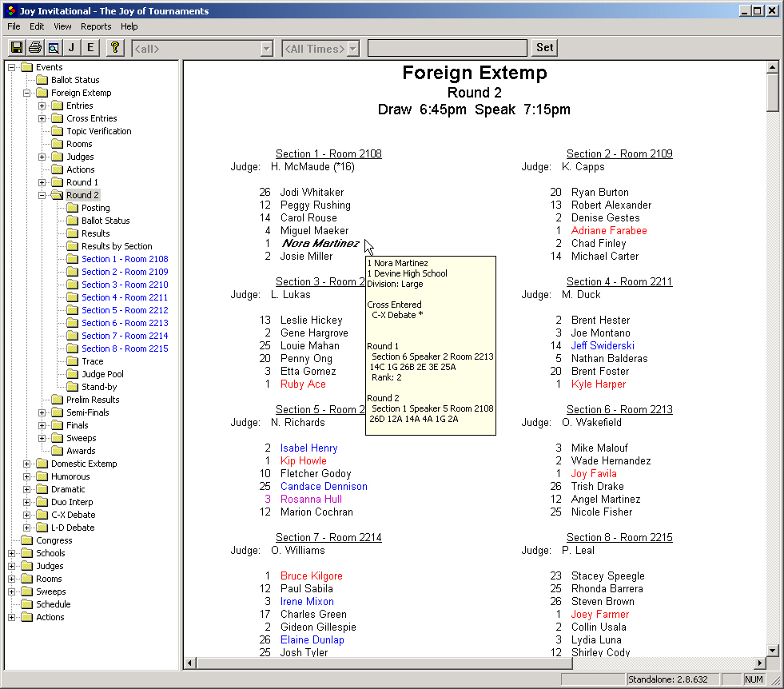
Task: Click the Ballot Status folder under Events
Action: (75, 80)
